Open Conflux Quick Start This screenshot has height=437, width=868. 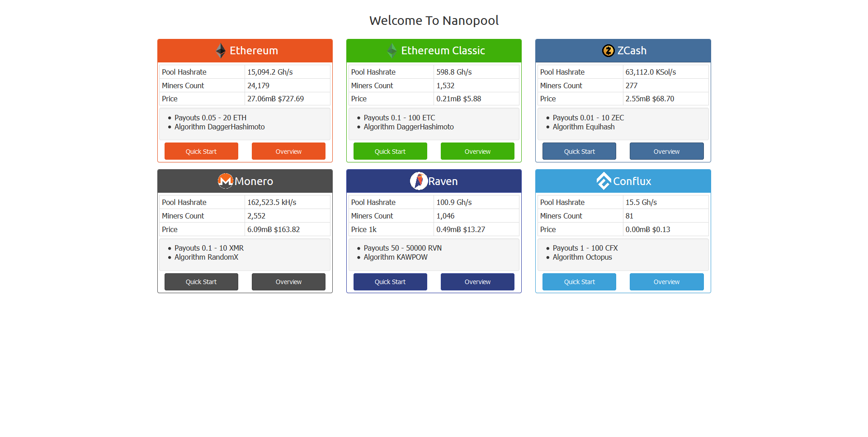579,282
